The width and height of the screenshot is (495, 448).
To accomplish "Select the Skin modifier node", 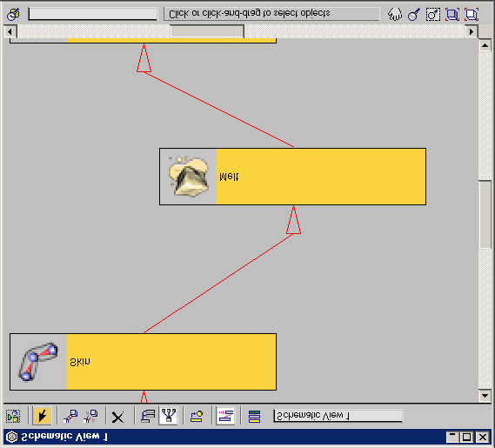I will pos(143,362).
